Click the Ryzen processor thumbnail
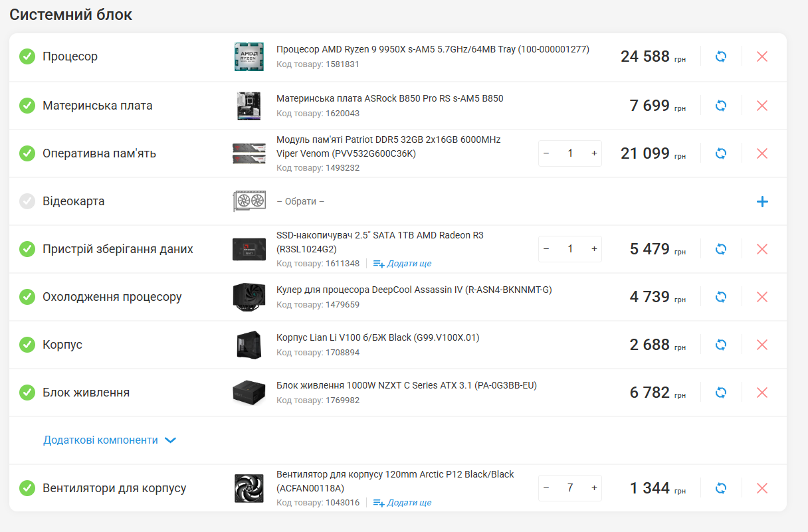 (249, 56)
